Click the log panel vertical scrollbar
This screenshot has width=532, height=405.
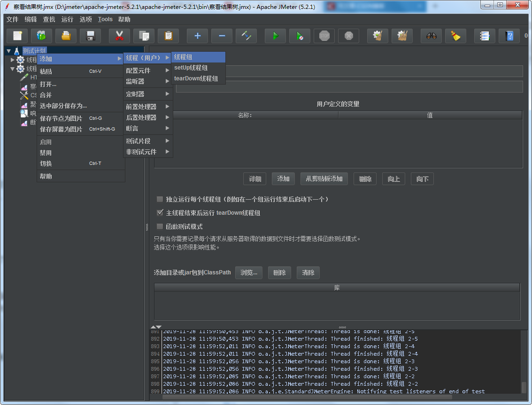tap(524, 387)
